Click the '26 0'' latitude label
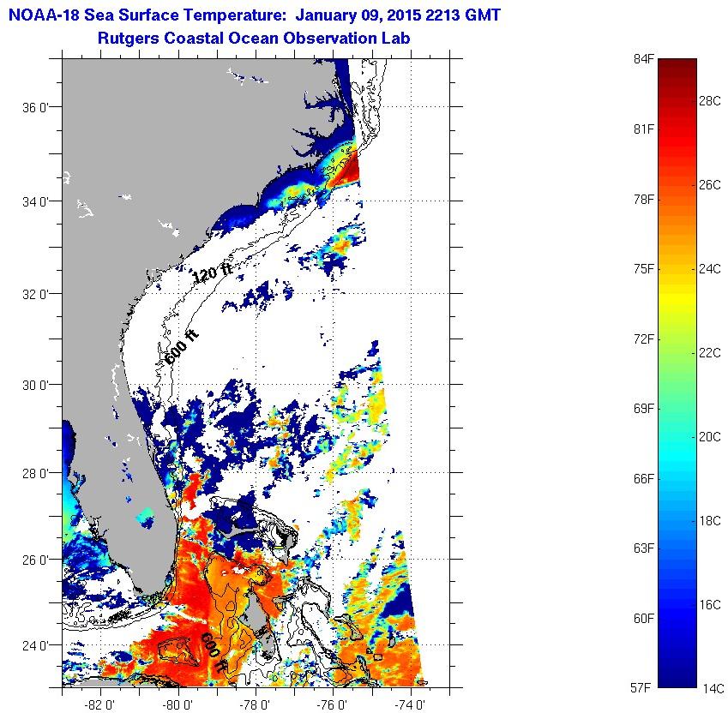728x713 pixels. point(35,560)
